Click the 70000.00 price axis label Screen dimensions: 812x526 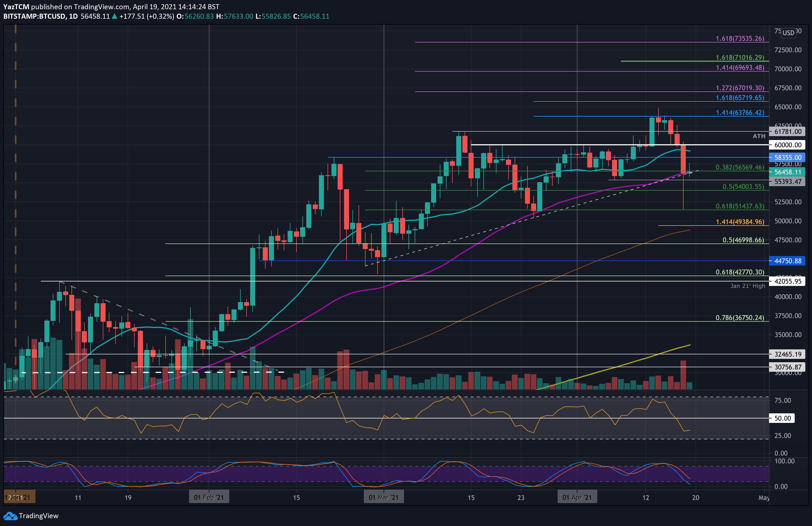[788, 69]
